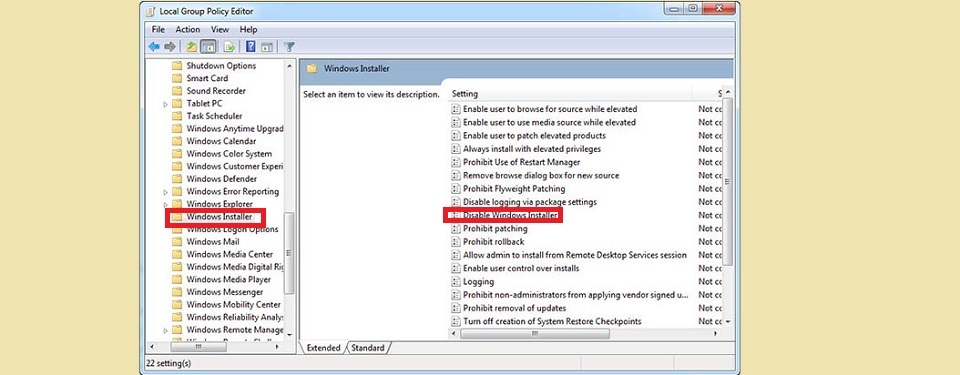The image size is (960, 375).
Task: Click the Shutdown Options folder icon
Action: tap(177, 66)
